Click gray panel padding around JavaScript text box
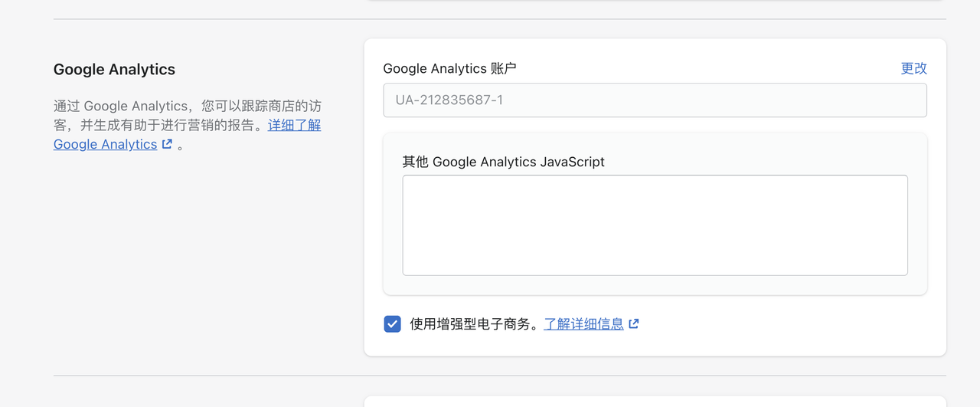 pos(655,285)
